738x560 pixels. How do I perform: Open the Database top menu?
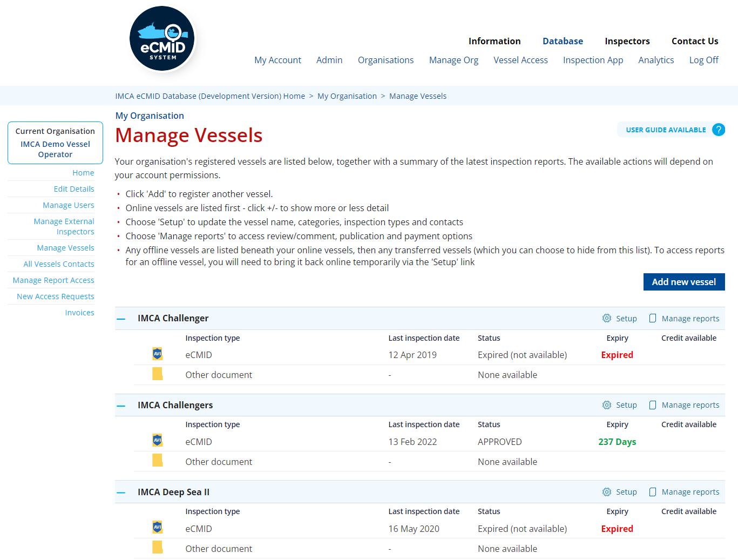pos(563,41)
